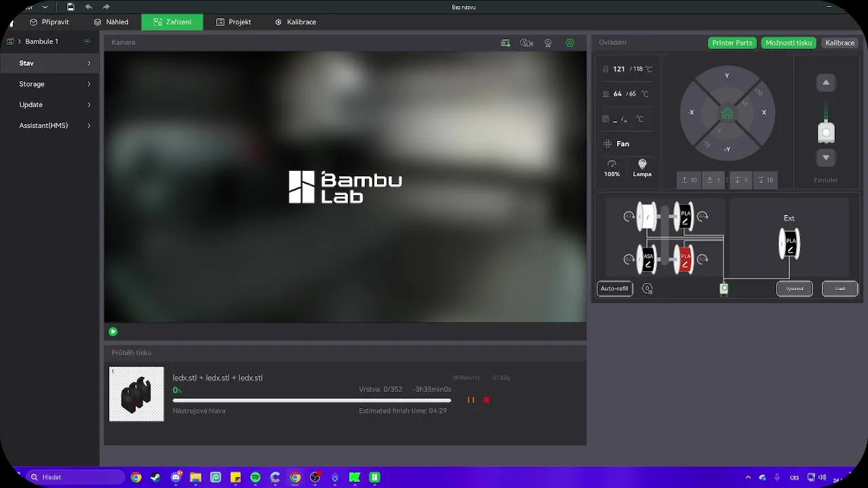
Task: Open AMS settings hexagon icon
Action: pyautogui.click(x=648, y=289)
